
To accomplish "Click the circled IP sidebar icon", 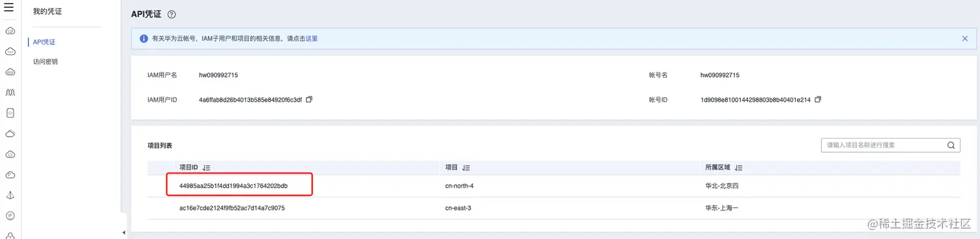I will [x=10, y=216].
